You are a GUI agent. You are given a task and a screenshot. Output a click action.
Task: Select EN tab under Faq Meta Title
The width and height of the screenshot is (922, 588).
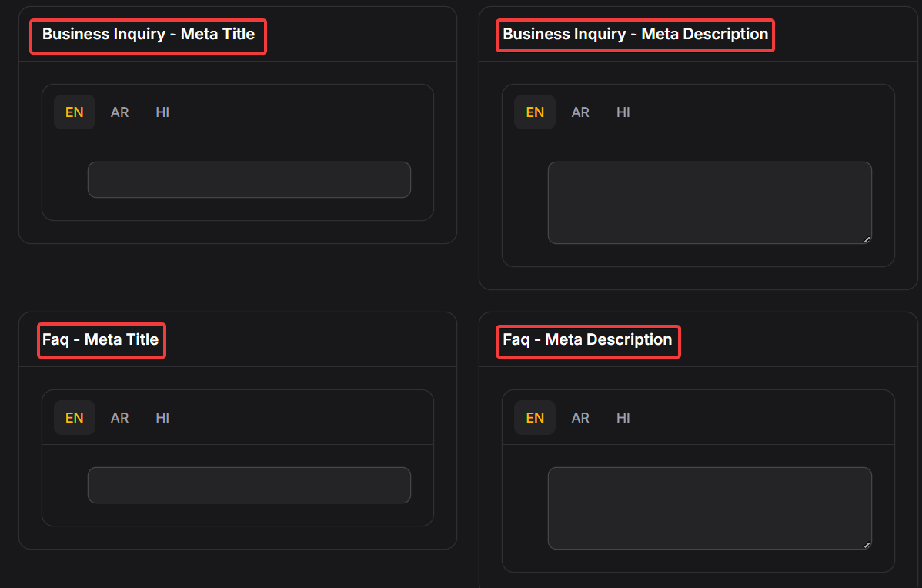[x=75, y=418]
